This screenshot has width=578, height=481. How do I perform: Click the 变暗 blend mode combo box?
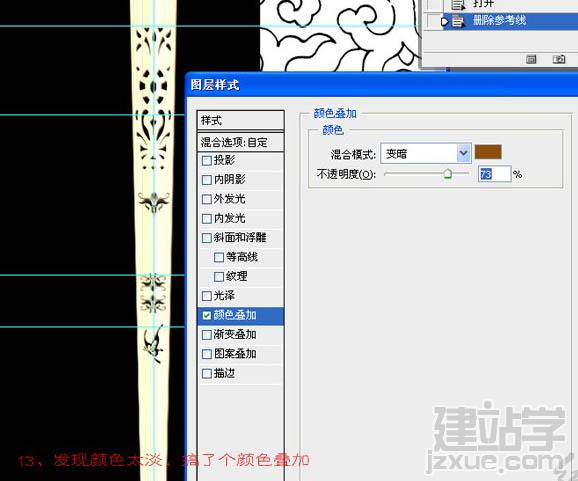tap(426, 153)
